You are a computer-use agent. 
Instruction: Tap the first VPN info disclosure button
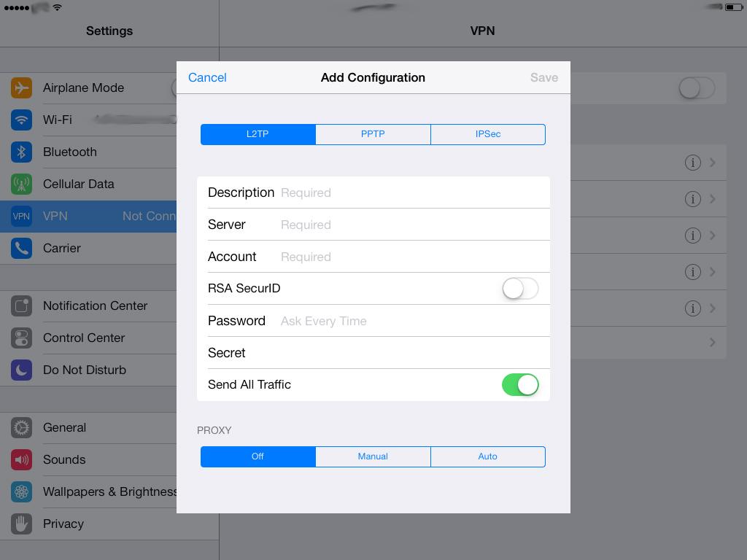coord(692,163)
